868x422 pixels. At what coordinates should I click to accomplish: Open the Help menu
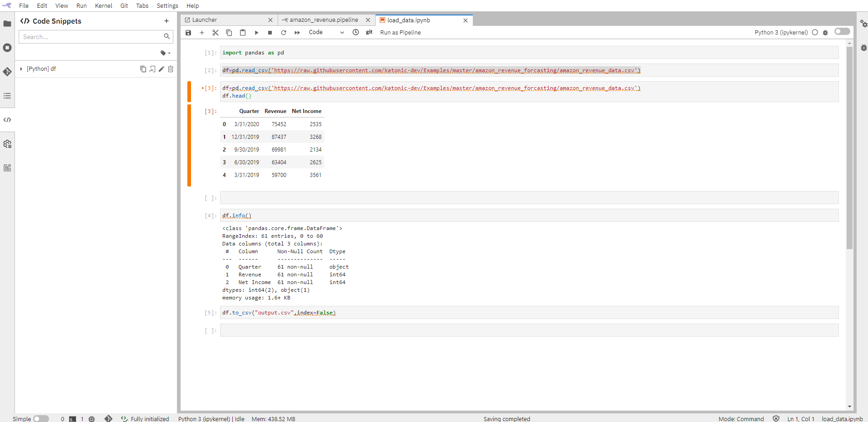(x=193, y=5)
